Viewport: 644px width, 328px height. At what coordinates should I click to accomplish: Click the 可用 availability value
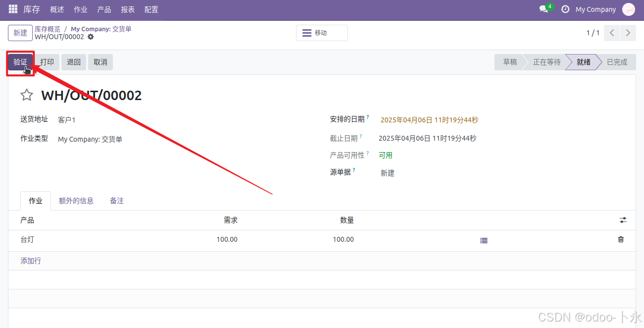pos(386,155)
